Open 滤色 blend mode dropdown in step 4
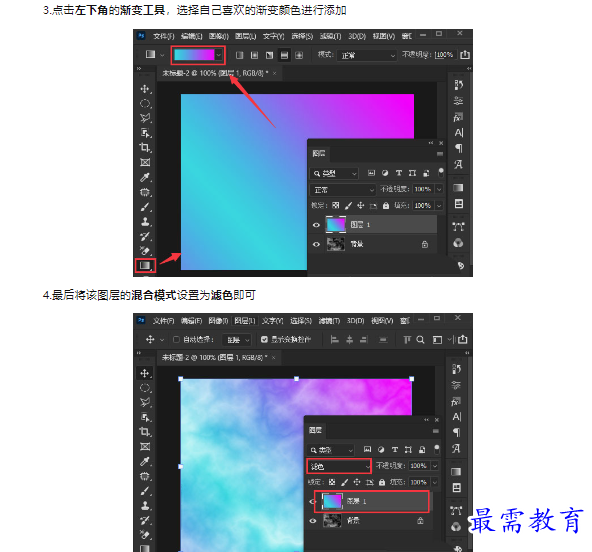Screen dimensions: 592x552 tap(339, 467)
